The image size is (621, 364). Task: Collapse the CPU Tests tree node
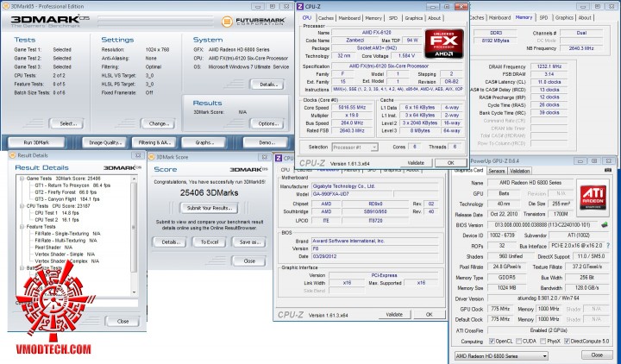click(22, 206)
